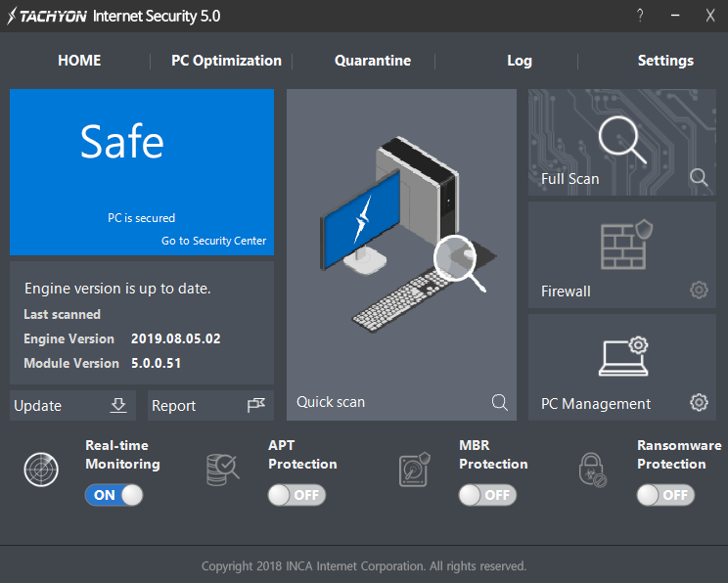Click the copyright notice text
728x583 pixels.
click(x=364, y=565)
